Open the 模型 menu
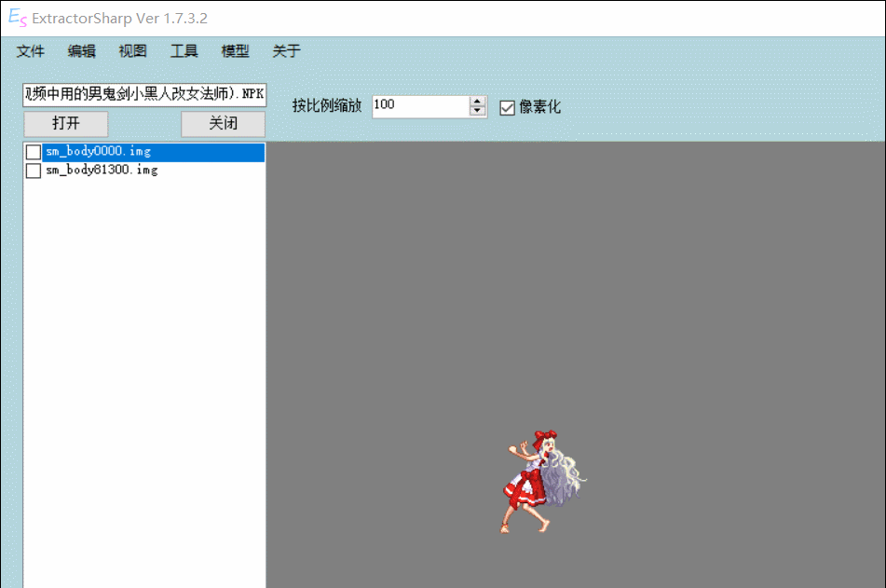Screen dimensions: 886x588 [234, 51]
